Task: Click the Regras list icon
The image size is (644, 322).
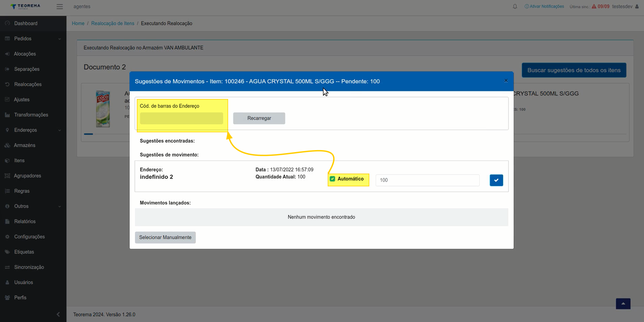Action: click(x=7, y=191)
